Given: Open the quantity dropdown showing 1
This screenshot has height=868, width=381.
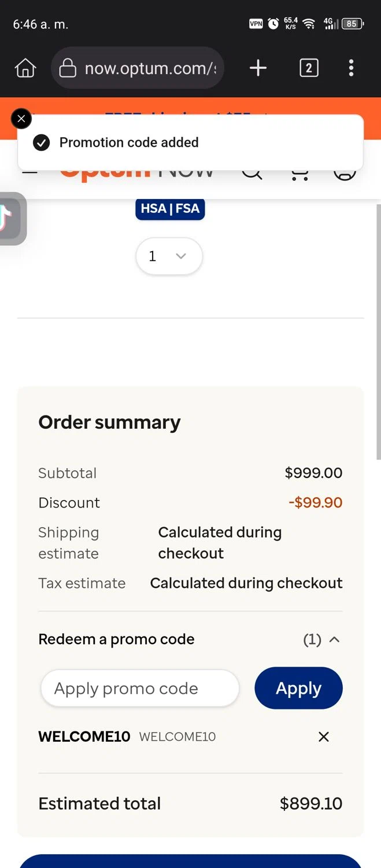Looking at the screenshot, I should click(169, 256).
